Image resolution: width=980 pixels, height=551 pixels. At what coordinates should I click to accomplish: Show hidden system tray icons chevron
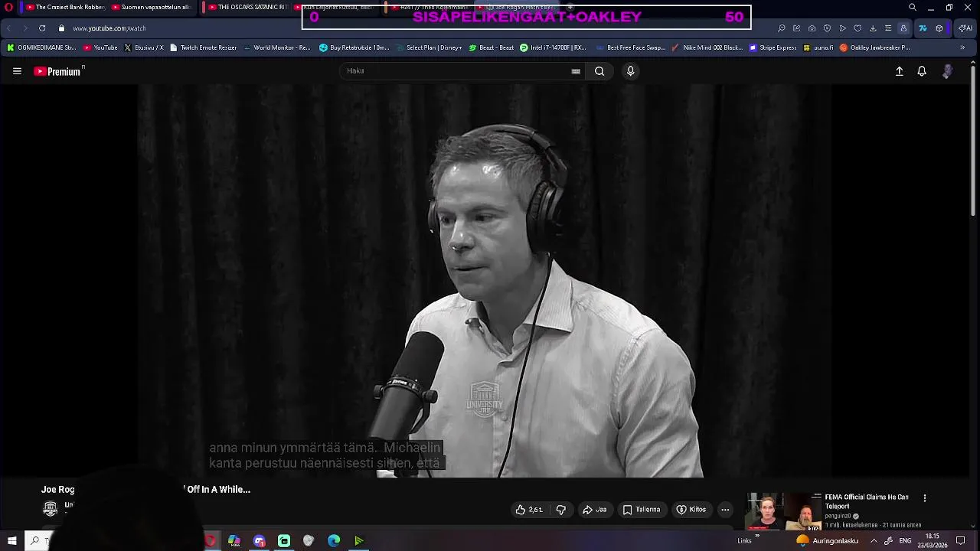(874, 541)
